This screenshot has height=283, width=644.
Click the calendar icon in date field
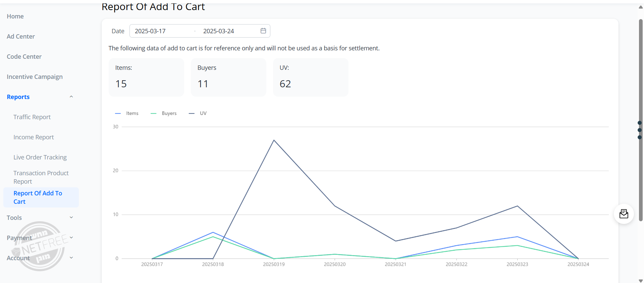[263, 31]
